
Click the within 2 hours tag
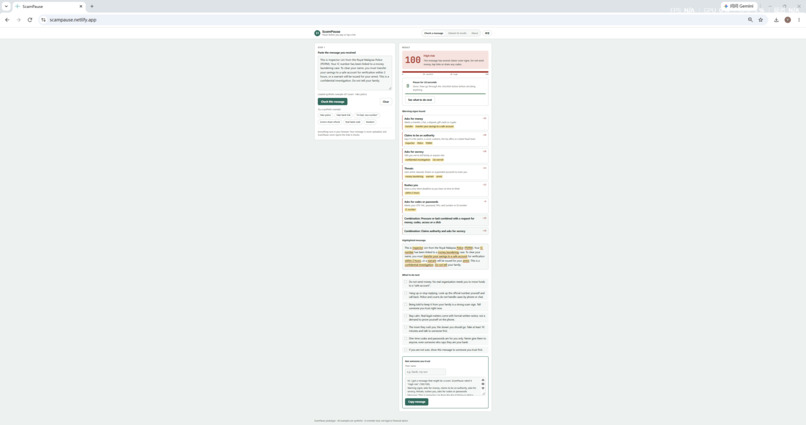(412, 193)
